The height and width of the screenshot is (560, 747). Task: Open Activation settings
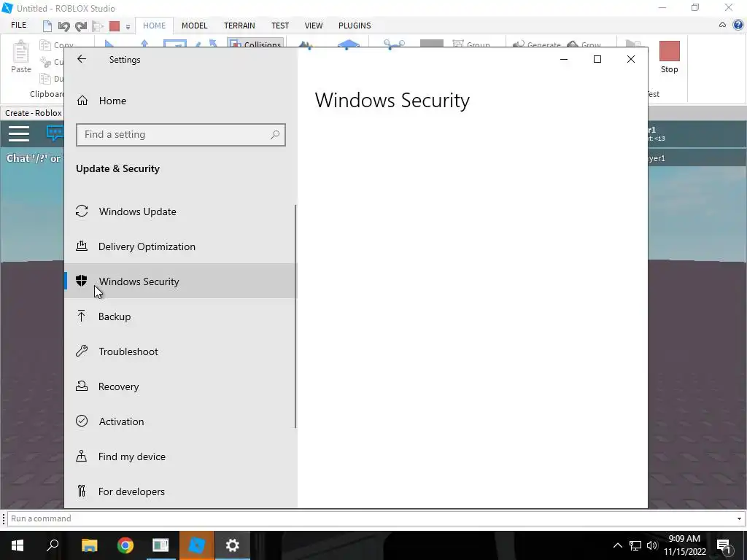pyautogui.click(x=181, y=421)
